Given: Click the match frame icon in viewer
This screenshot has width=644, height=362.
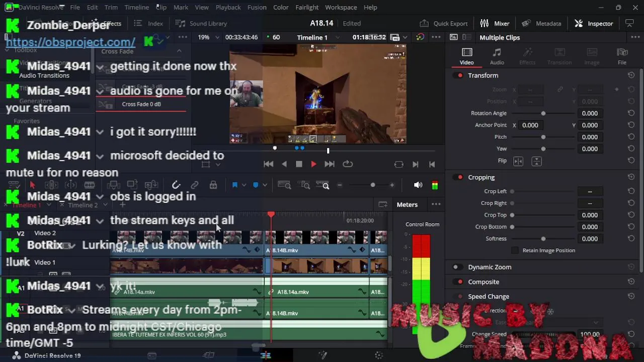Looking at the screenshot, I should tap(399, 164).
